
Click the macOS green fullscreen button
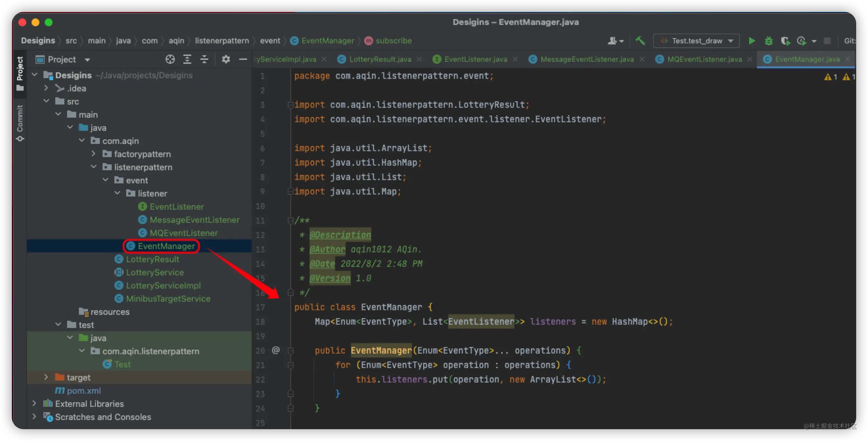pyautogui.click(x=49, y=22)
